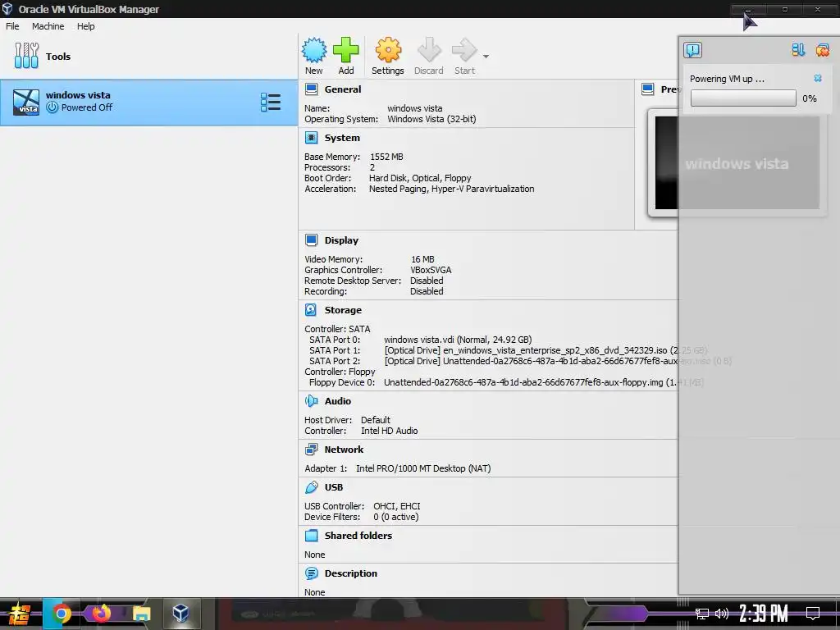The width and height of the screenshot is (840, 630).
Task: Click the Boot Order value text
Action: pos(420,178)
